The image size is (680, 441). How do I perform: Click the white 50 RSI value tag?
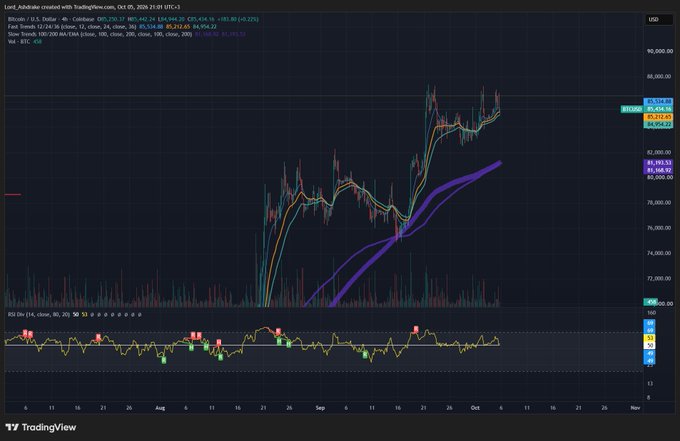[x=650, y=346]
